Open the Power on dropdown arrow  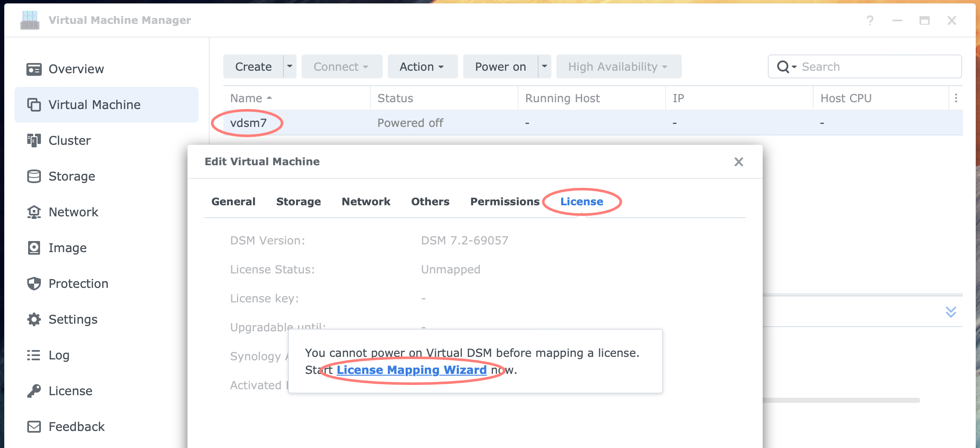point(545,66)
